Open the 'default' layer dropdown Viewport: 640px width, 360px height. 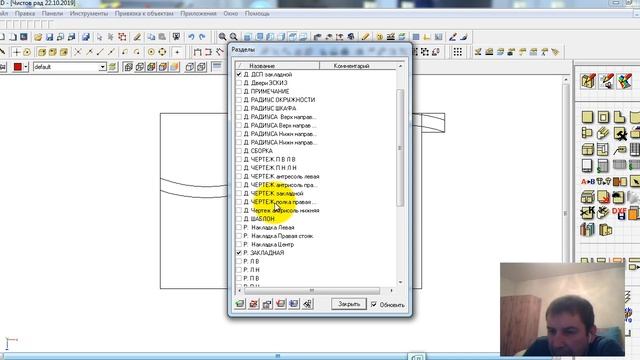click(102, 67)
